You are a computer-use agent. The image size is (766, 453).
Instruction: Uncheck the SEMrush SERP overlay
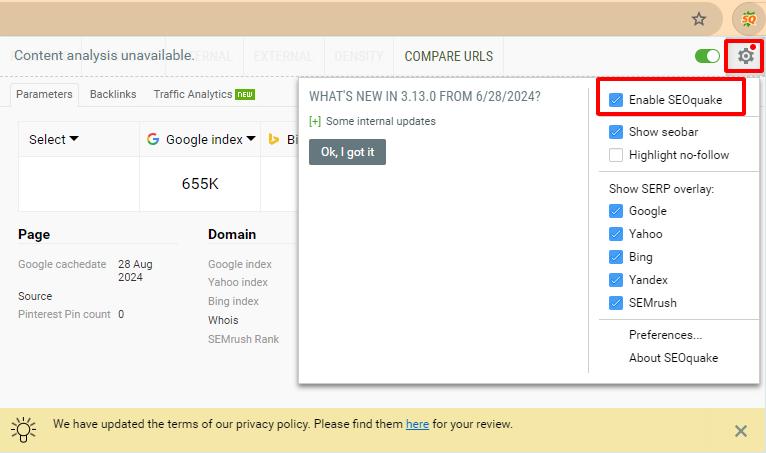(616, 303)
